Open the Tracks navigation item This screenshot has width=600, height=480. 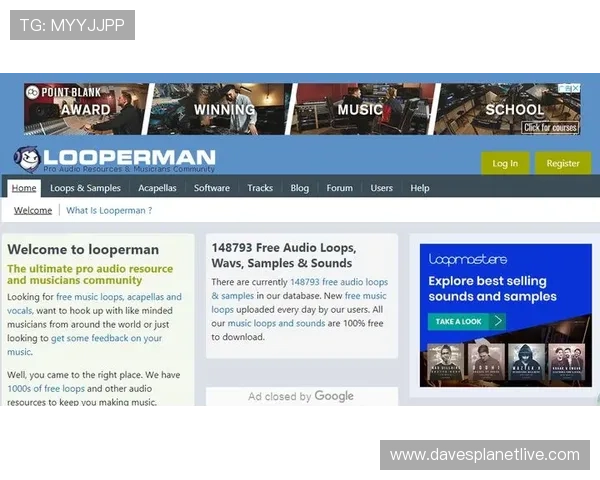[260, 188]
